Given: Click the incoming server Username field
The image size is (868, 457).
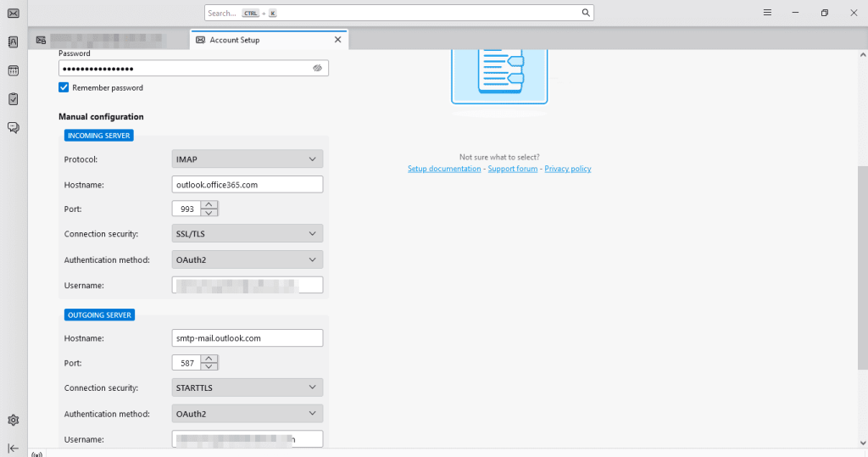Looking at the screenshot, I should 248,285.
